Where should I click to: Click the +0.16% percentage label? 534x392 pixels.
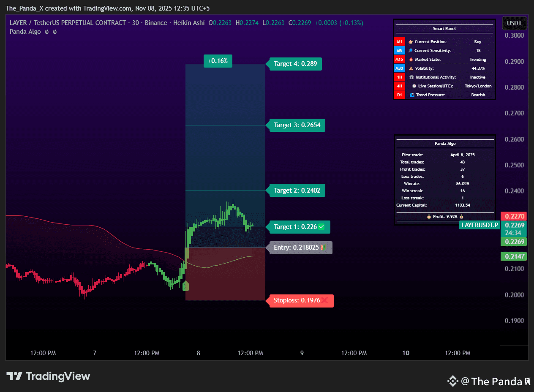pos(218,61)
